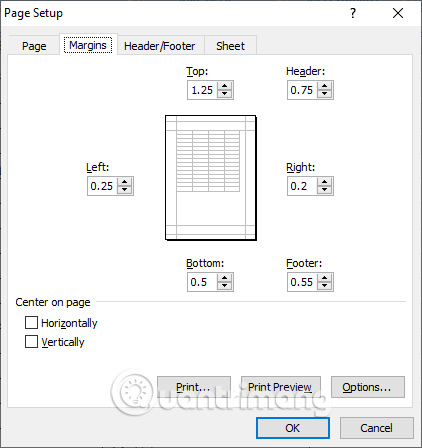Increase the Right margin with up arrow
Image resolution: width=422 pixels, height=448 pixels.
coord(324,182)
